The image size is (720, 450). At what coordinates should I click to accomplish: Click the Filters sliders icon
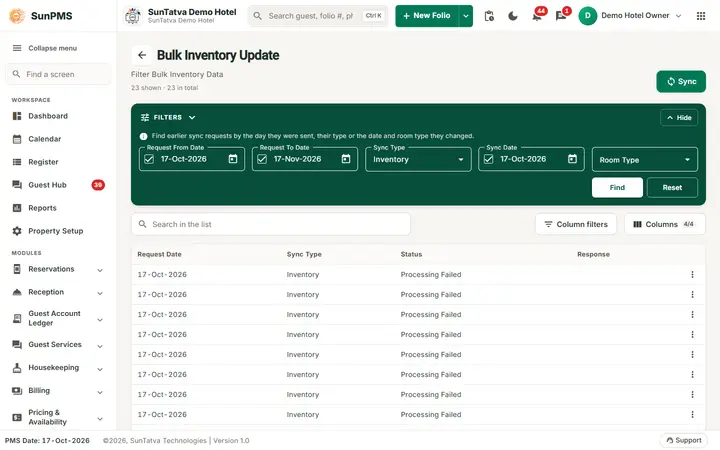145,118
